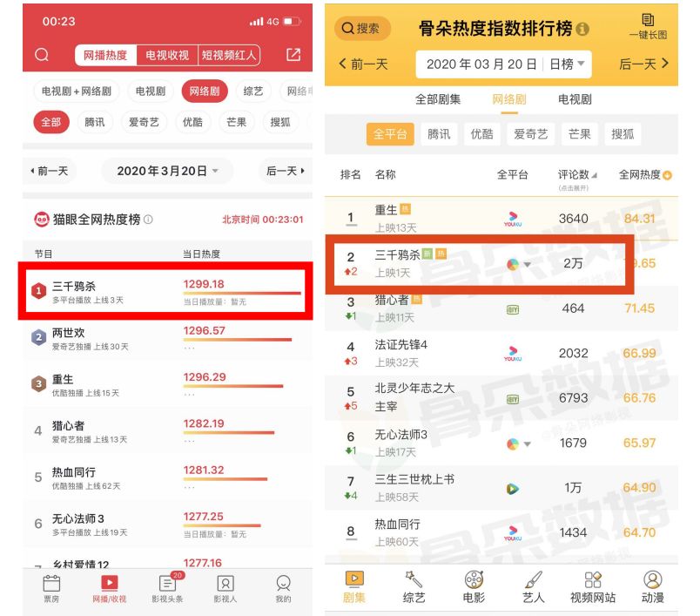
Task: Open the 重生 row in Maoyan list
Action: tap(167, 385)
